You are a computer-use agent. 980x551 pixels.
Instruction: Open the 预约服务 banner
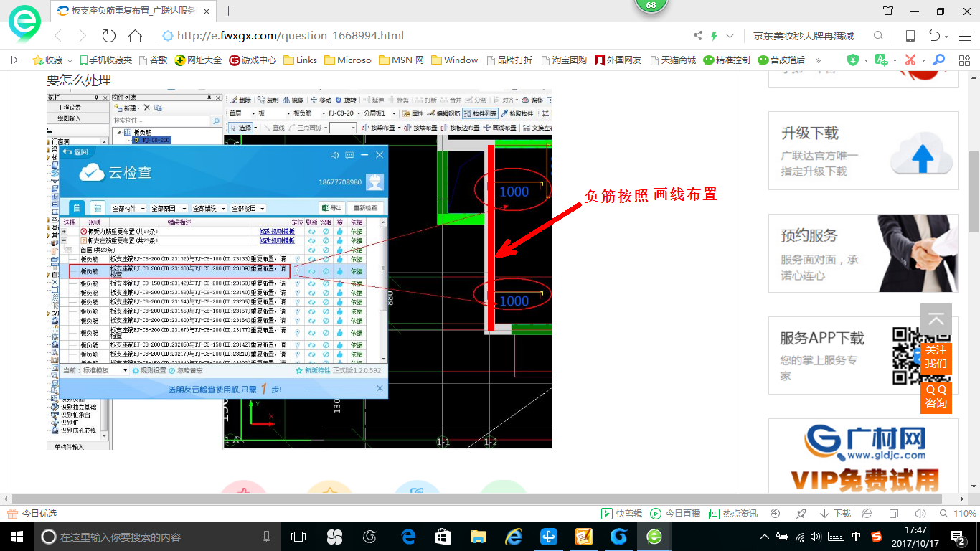pos(863,253)
